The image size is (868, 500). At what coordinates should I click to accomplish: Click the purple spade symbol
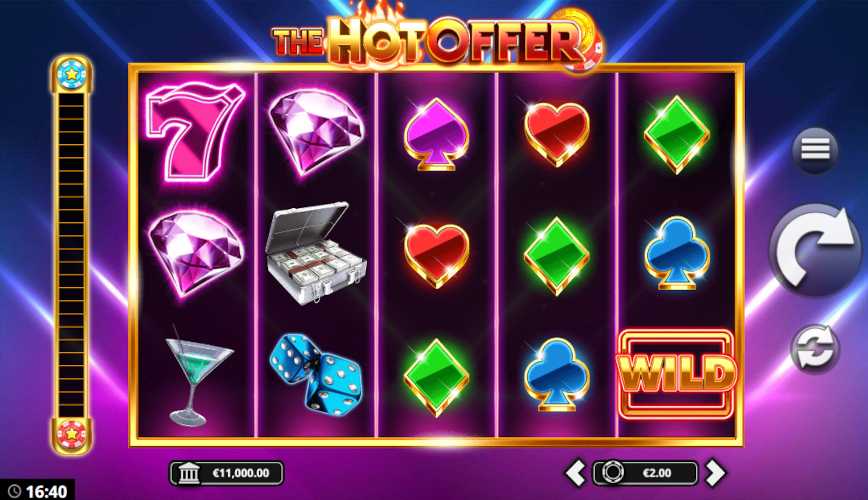click(436, 135)
